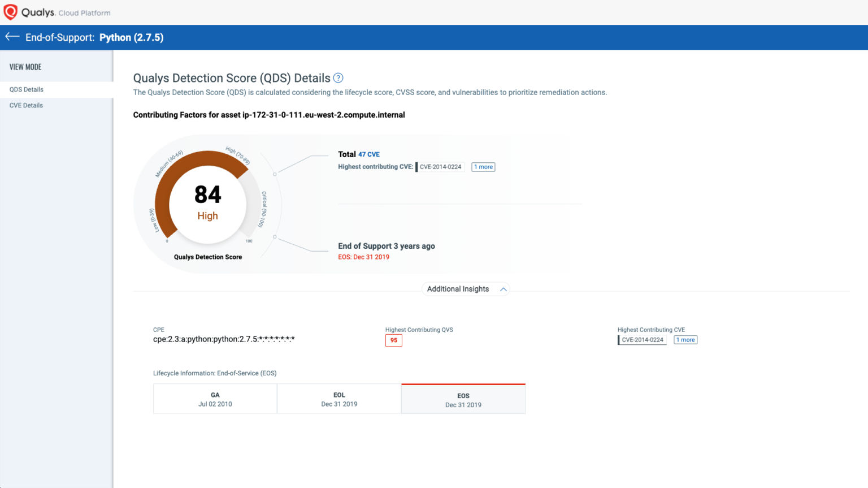Select the CPE string cpe:2.3:a:python:python:2.7.5
Viewport: 868px width, 488px height.
coord(224,339)
